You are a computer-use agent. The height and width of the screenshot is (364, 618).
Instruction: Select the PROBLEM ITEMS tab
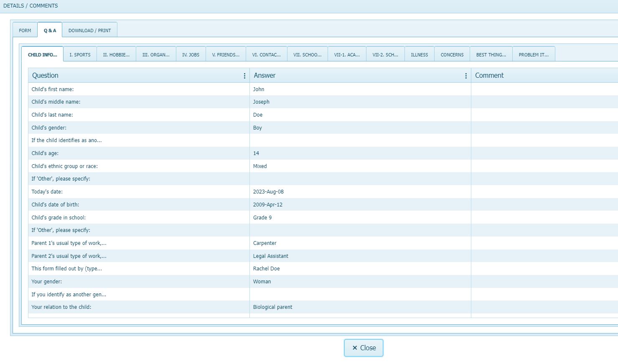click(534, 54)
